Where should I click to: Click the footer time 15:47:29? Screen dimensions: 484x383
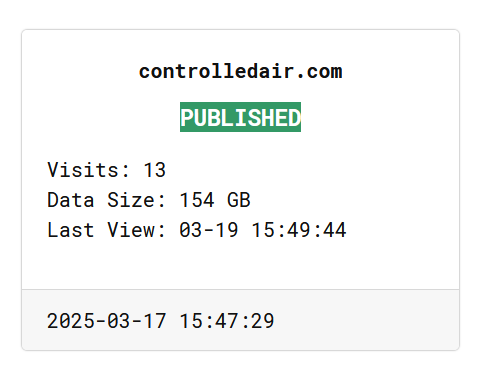[x=227, y=321]
